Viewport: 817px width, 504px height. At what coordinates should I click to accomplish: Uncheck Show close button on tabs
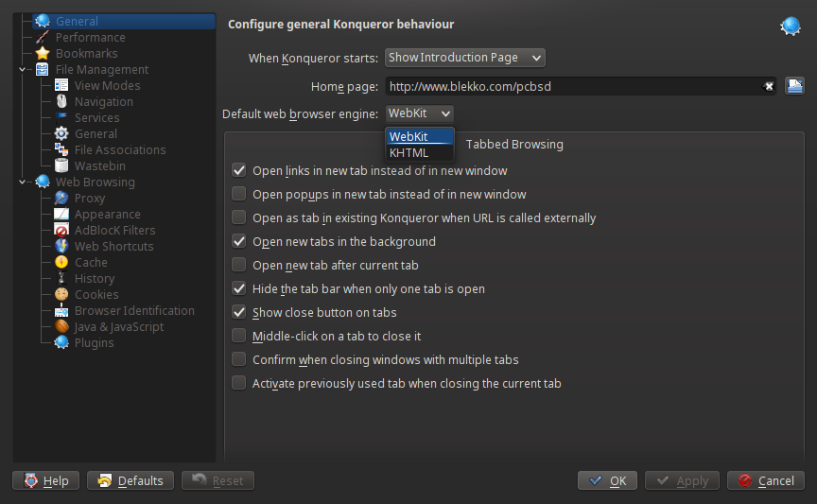click(239, 312)
